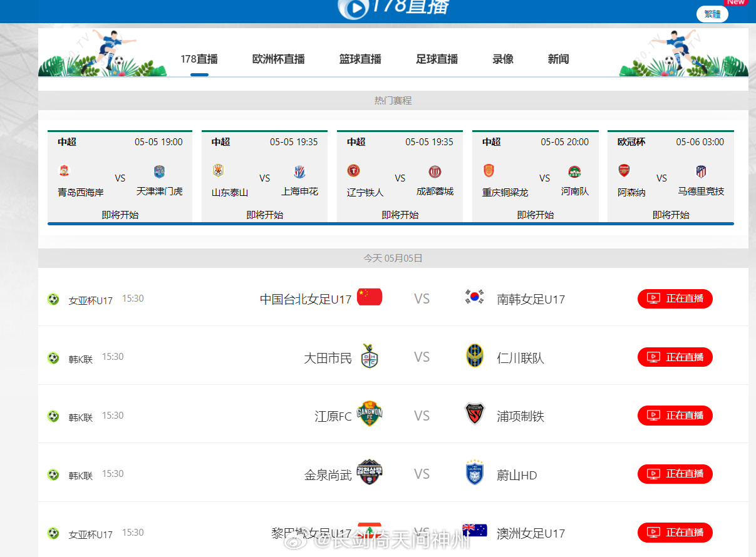Switch language with the 繁體 button
This screenshot has height=557, width=756.
[712, 14]
